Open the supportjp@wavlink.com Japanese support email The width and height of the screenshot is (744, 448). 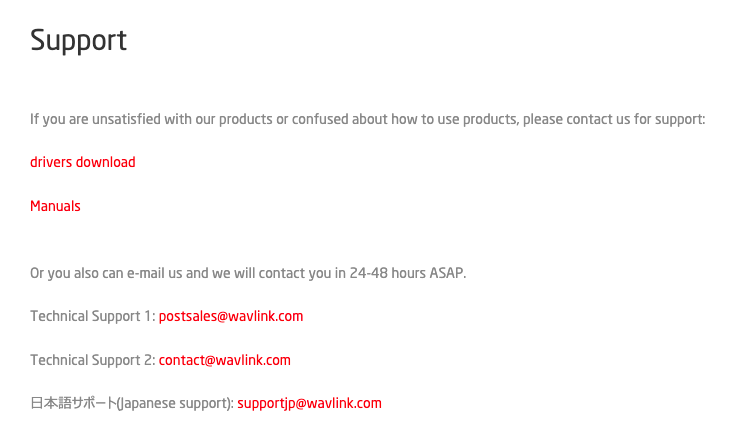point(309,403)
